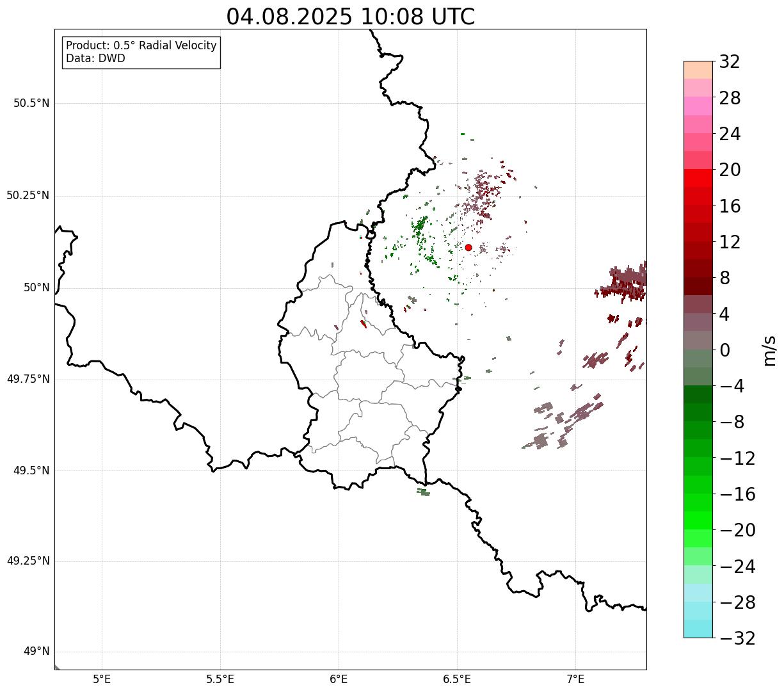The width and height of the screenshot is (784, 692).
Task: Pick the bright green segment above −20
Action: [698, 520]
